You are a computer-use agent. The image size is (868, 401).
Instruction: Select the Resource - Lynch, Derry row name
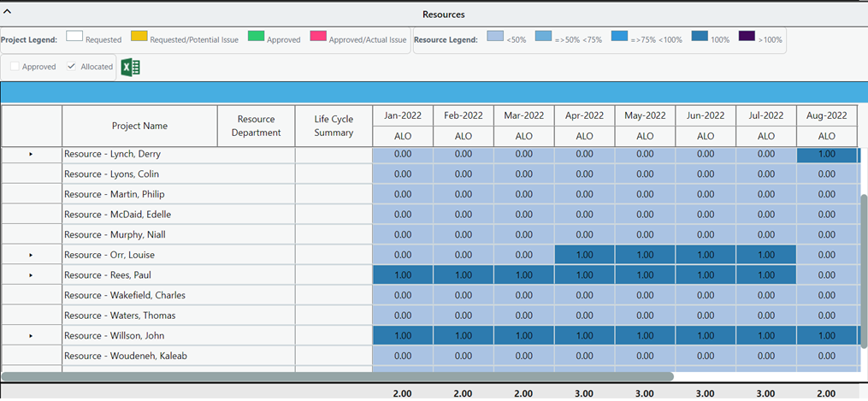point(112,154)
